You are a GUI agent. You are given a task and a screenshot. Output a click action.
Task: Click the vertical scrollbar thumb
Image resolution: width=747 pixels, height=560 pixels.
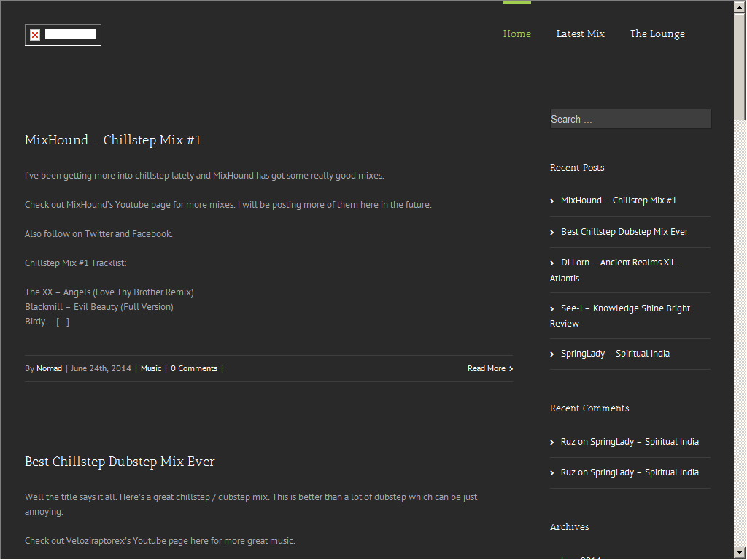click(740, 66)
